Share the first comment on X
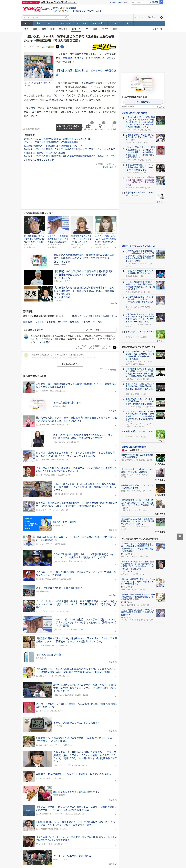This screenshot has width=186, height=868. pyautogui.click(x=115, y=347)
